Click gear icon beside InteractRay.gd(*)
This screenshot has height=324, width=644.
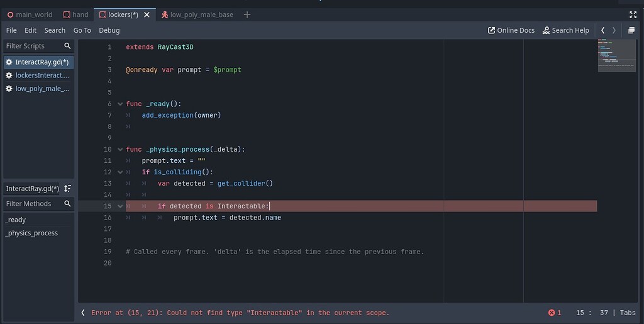[x=9, y=62]
